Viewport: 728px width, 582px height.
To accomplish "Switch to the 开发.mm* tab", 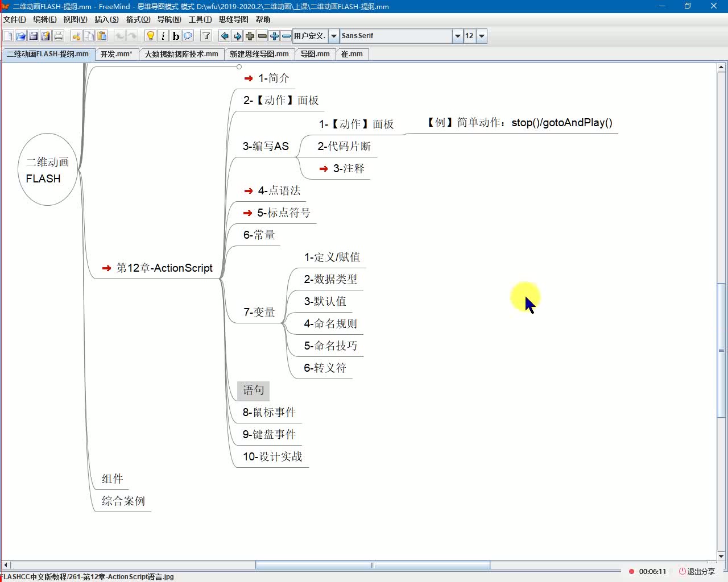I will click(x=116, y=54).
